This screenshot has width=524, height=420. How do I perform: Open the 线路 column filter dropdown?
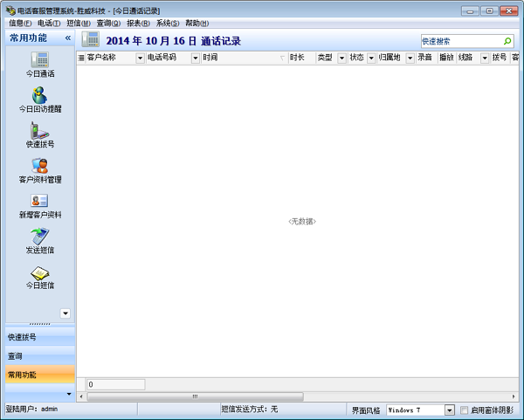coord(485,59)
